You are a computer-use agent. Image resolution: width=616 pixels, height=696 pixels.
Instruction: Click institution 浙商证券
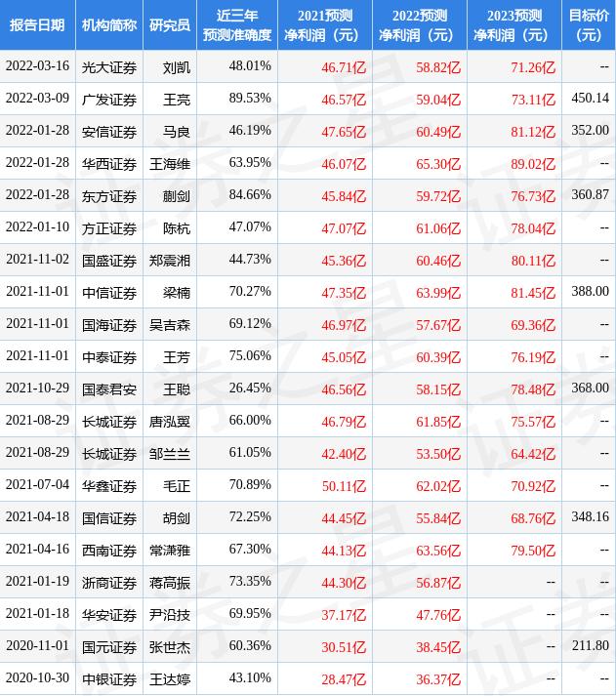coord(109,583)
